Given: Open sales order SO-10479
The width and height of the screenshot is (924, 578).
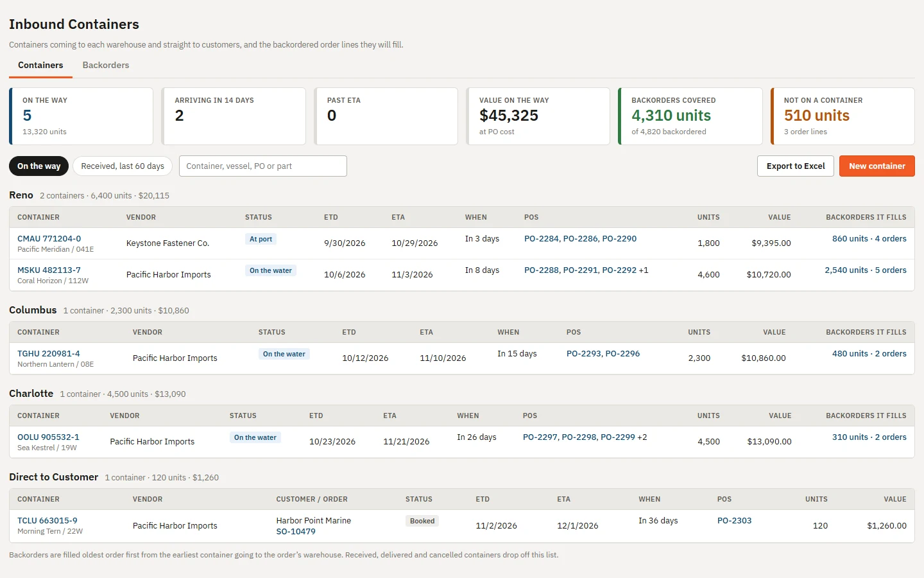Looking at the screenshot, I should [296, 532].
